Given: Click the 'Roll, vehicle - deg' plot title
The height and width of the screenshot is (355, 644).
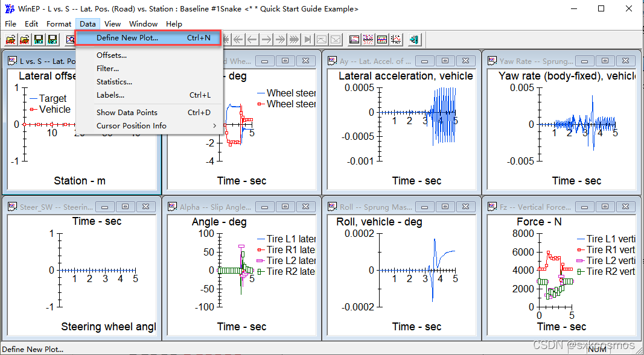Looking at the screenshot, I should (379, 222).
